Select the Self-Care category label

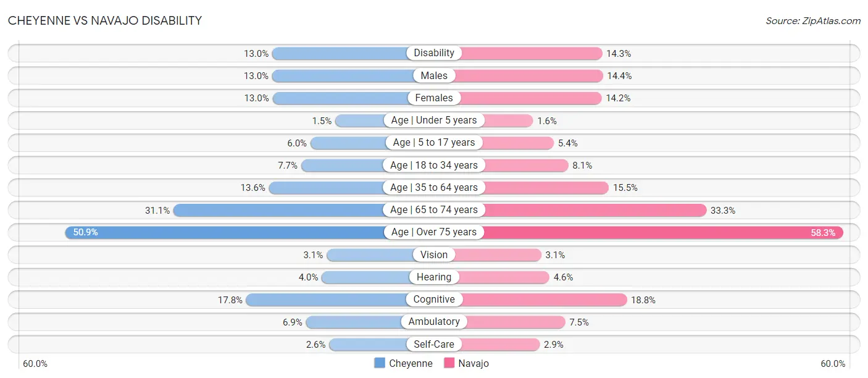click(434, 344)
